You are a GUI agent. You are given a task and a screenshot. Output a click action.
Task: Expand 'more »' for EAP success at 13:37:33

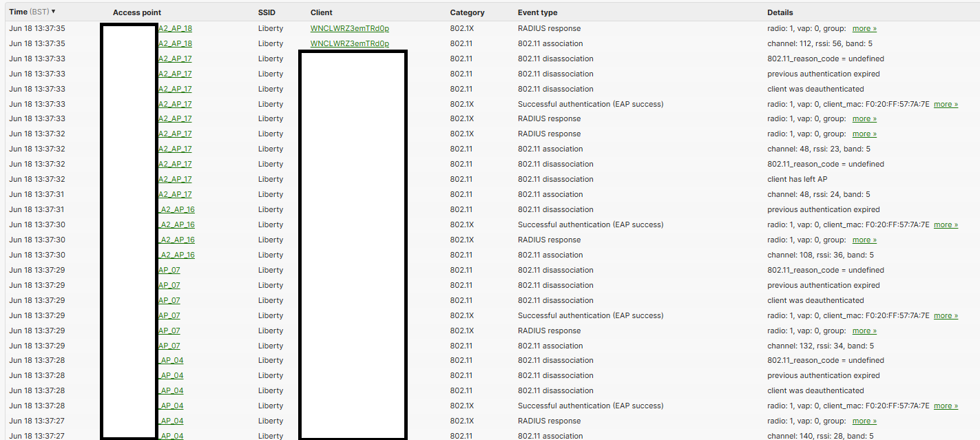[946, 104]
